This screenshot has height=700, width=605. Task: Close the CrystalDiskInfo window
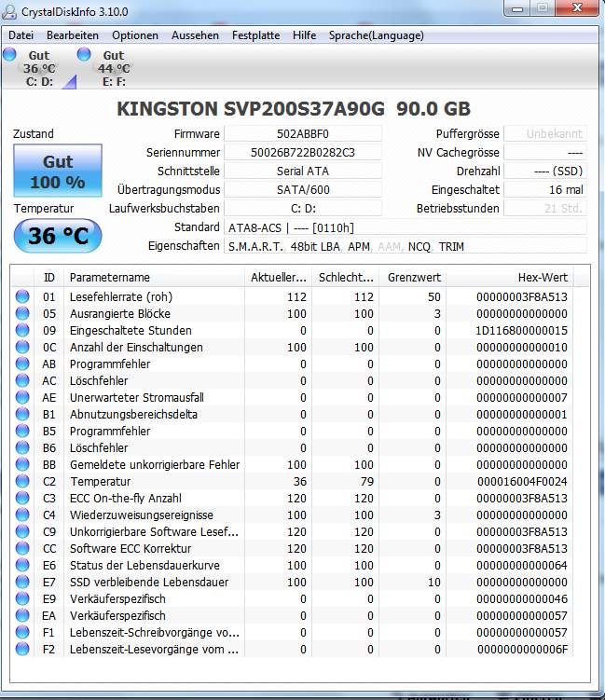577,8
